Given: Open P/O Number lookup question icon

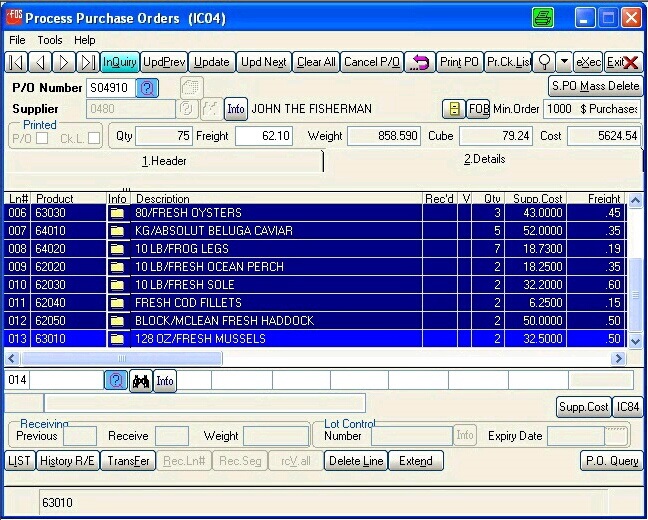Looking at the screenshot, I should click(147, 88).
